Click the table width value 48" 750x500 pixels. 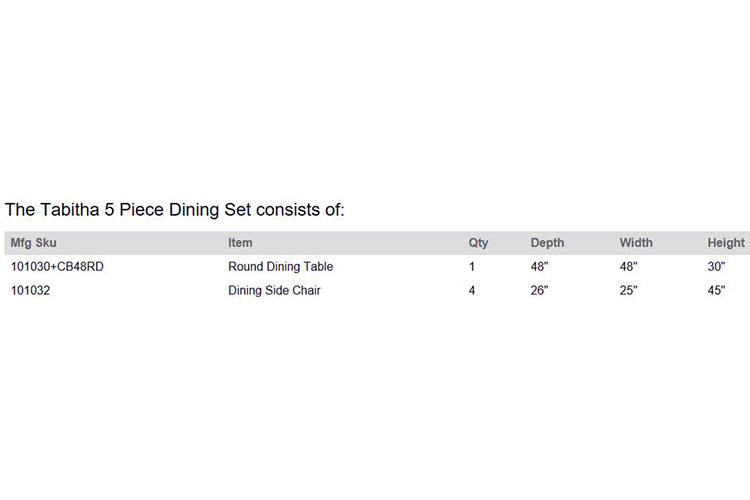click(x=629, y=267)
